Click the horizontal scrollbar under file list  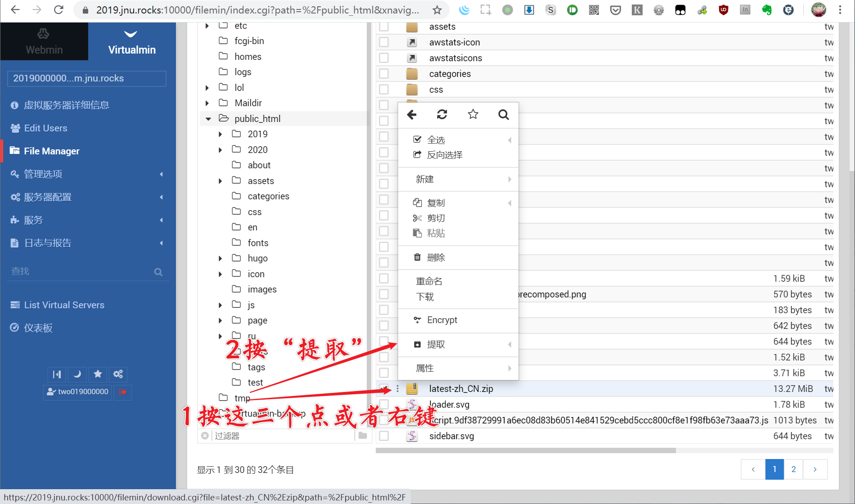(526, 450)
